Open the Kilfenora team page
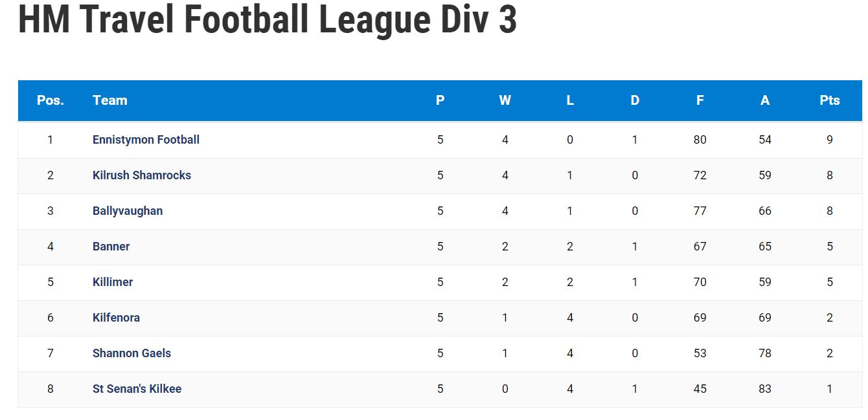The height and width of the screenshot is (420, 868). point(116,318)
